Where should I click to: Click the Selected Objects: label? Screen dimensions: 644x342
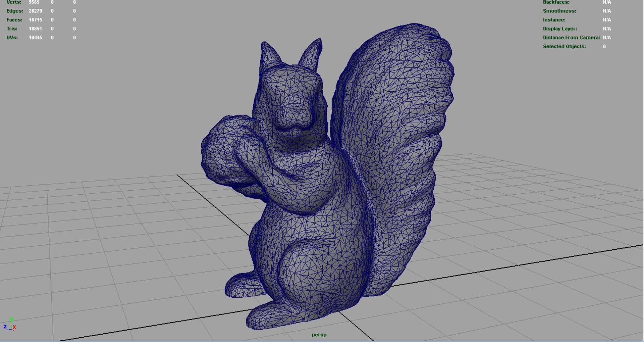point(564,47)
